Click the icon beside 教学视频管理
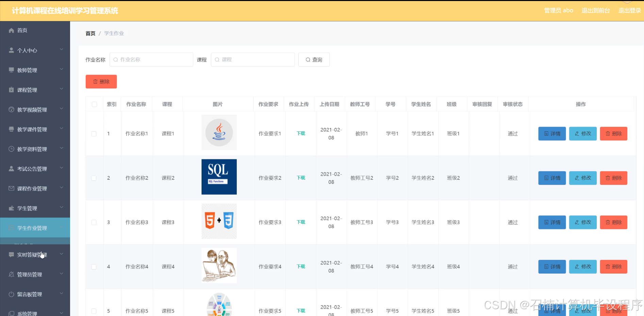The height and width of the screenshot is (316, 644). pyautogui.click(x=11, y=109)
